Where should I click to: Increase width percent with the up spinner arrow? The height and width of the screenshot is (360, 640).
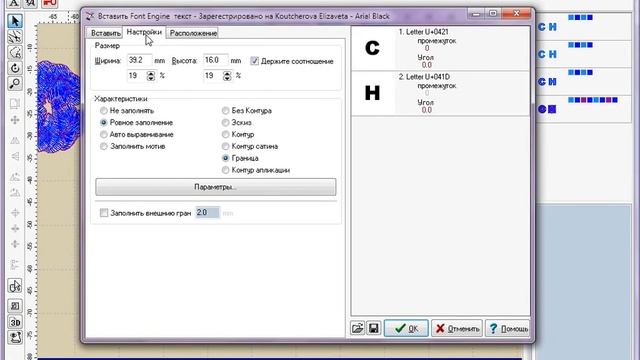(x=151, y=73)
